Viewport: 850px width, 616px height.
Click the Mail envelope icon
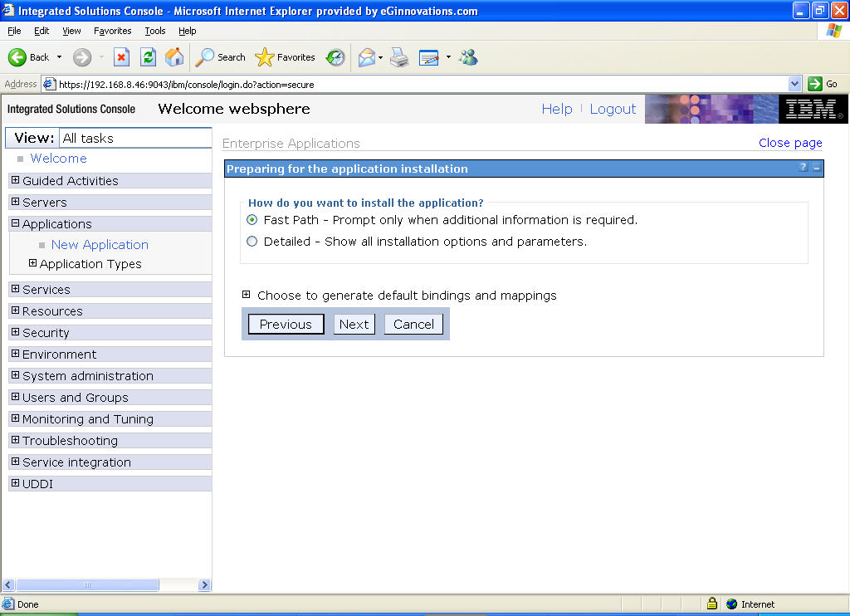coord(366,57)
